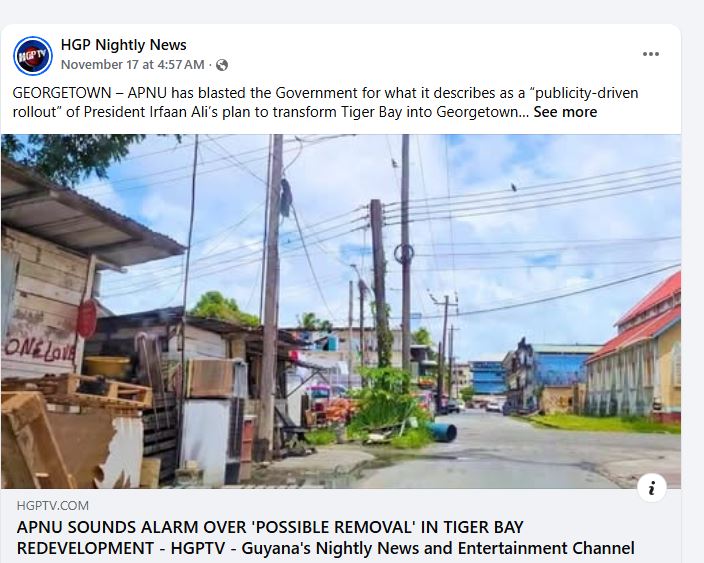Click the blank page background beside the post
Screen dimensions: 704x563
coord(692,269)
